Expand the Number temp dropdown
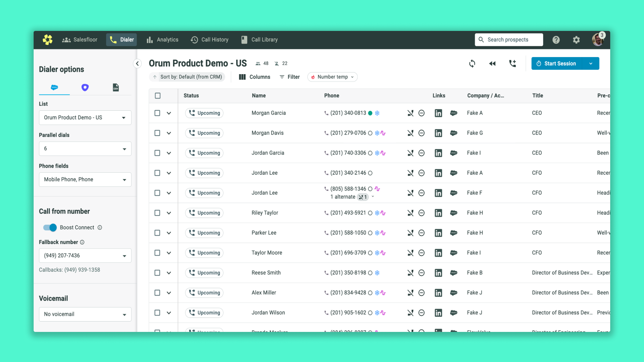 pos(332,77)
